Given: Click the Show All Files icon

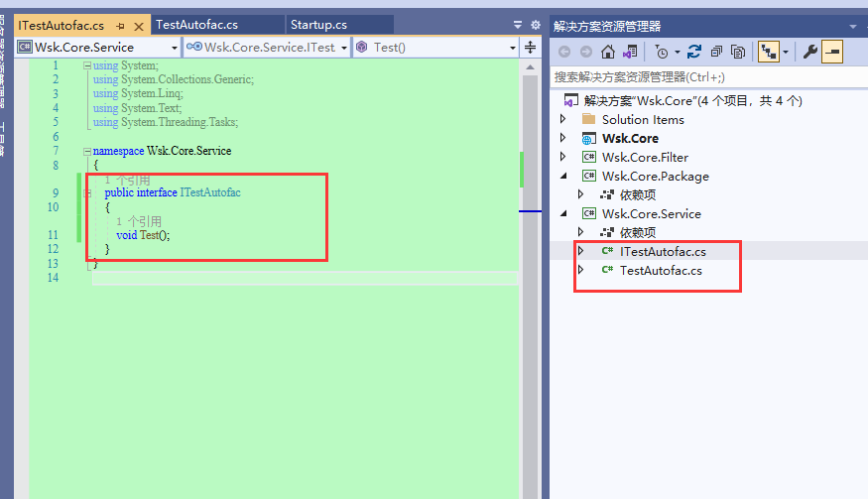Looking at the screenshot, I should tap(738, 52).
